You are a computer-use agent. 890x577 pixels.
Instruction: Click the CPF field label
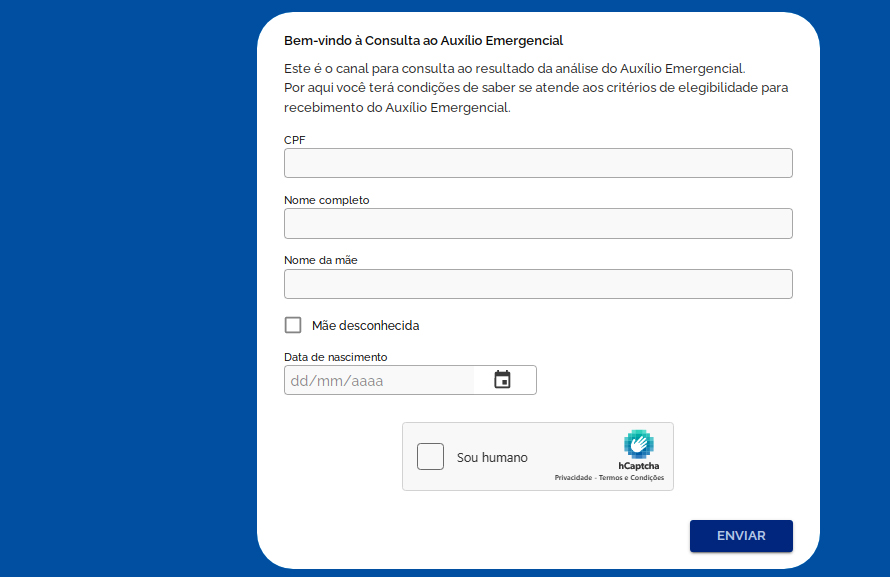[295, 140]
